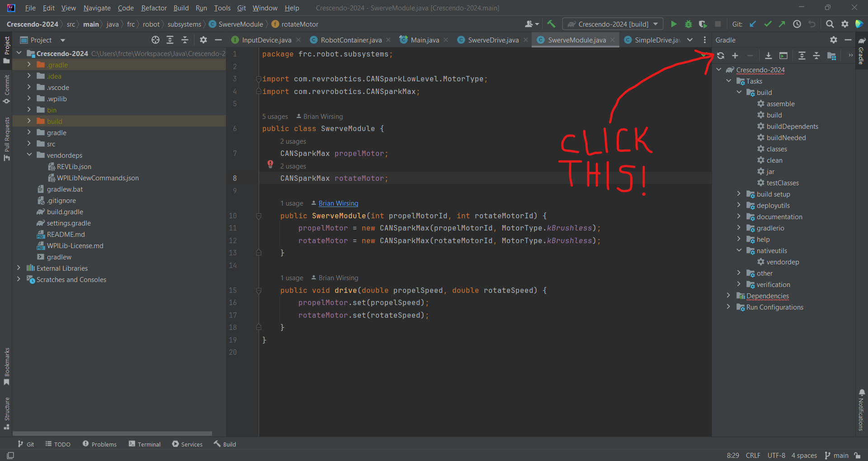Viewport: 868px width, 461px height.
Task: Run the Crescendo-2024 build configuration
Action: [x=674, y=24]
